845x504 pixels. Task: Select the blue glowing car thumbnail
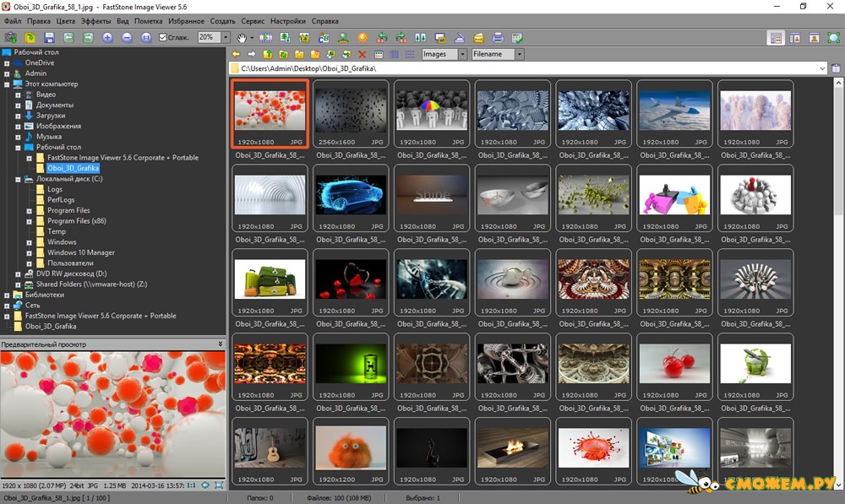(x=351, y=198)
